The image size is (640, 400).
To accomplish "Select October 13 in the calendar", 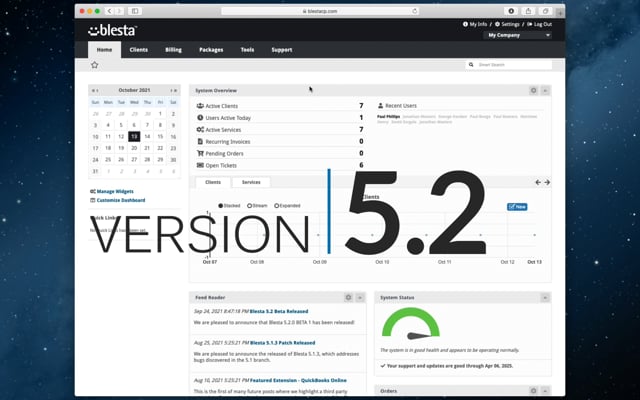I will [x=134, y=136].
